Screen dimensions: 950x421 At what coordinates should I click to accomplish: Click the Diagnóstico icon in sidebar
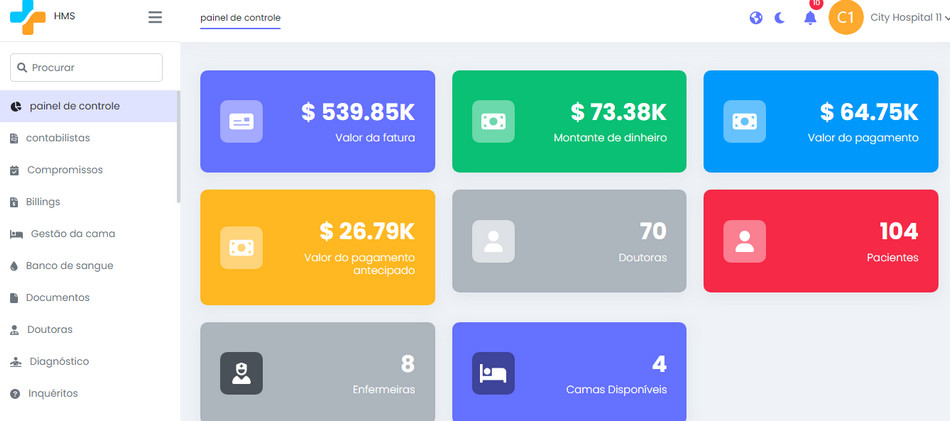(x=16, y=362)
